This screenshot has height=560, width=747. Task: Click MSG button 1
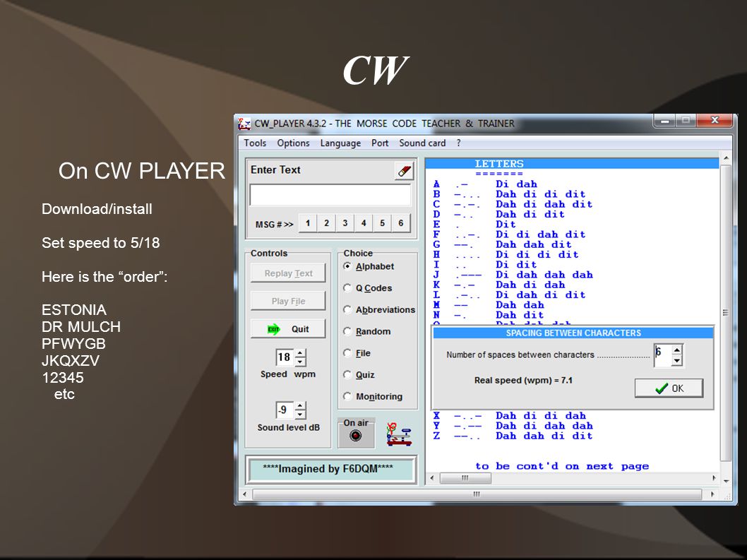pos(308,223)
